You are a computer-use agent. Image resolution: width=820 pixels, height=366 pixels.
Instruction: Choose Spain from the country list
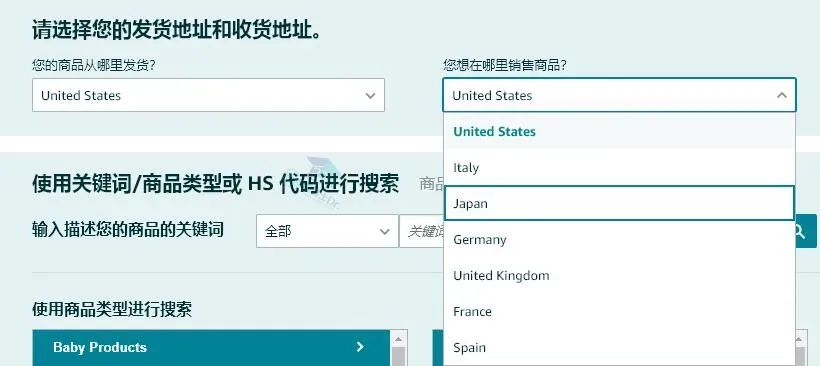pos(619,348)
